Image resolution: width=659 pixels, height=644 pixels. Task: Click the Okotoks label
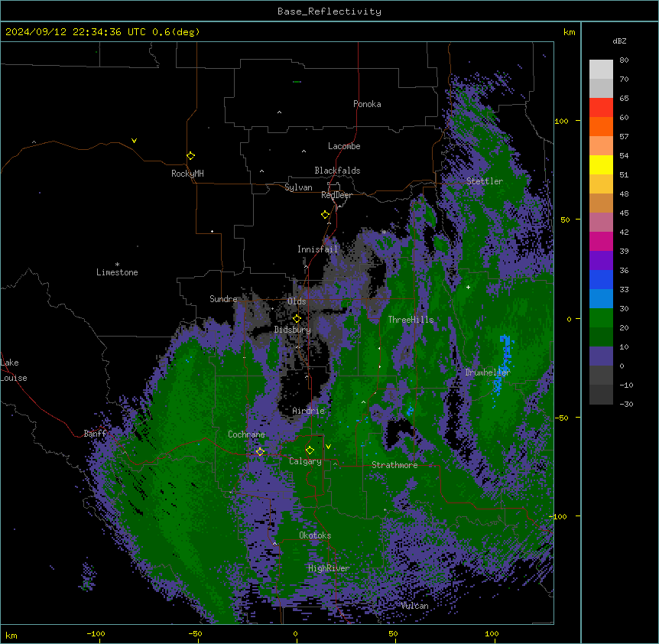[x=315, y=535]
